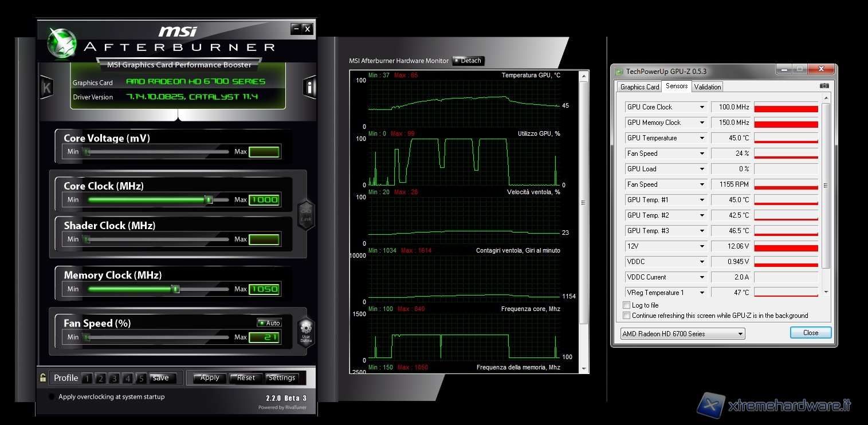Click the profile lock padlock icon
Image resolution: width=868 pixels, height=425 pixels.
43,377
